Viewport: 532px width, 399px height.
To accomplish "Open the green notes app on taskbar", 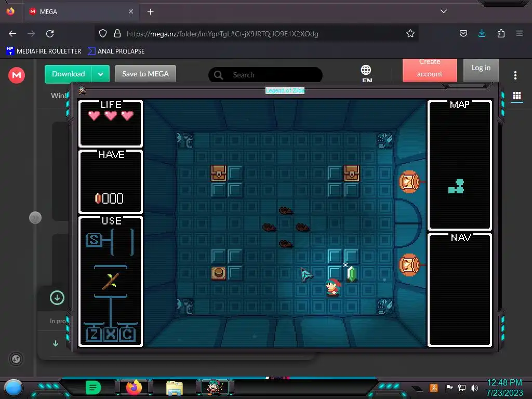I will click(94, 388).
